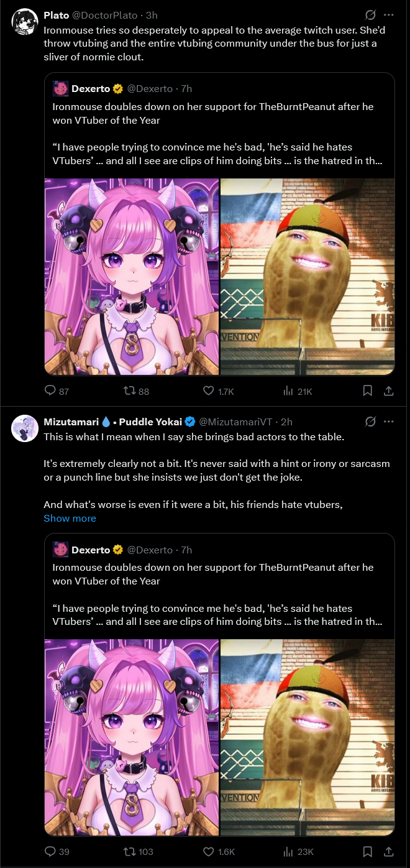View Ironmouse image in first quoted Dexerto post
410x868 pixels.
click(132, 277)
